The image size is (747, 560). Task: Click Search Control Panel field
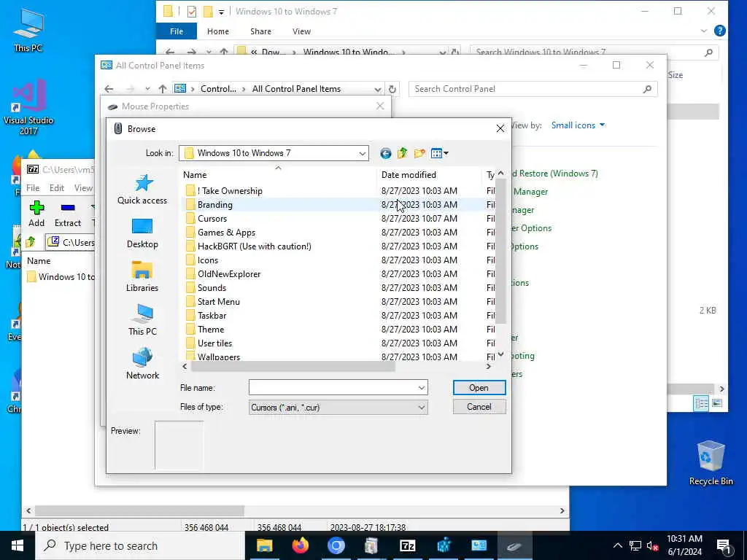533,89
